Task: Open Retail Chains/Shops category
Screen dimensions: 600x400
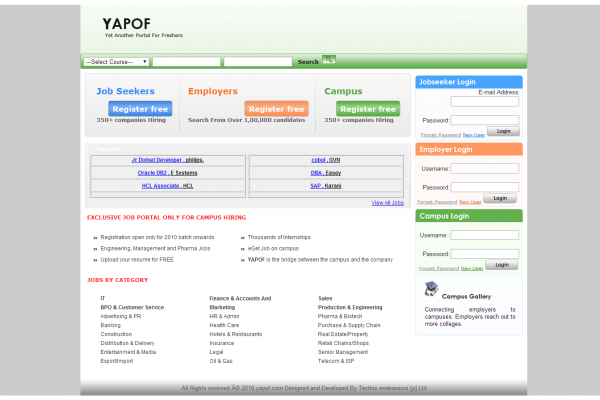Action: coord(343,343)
